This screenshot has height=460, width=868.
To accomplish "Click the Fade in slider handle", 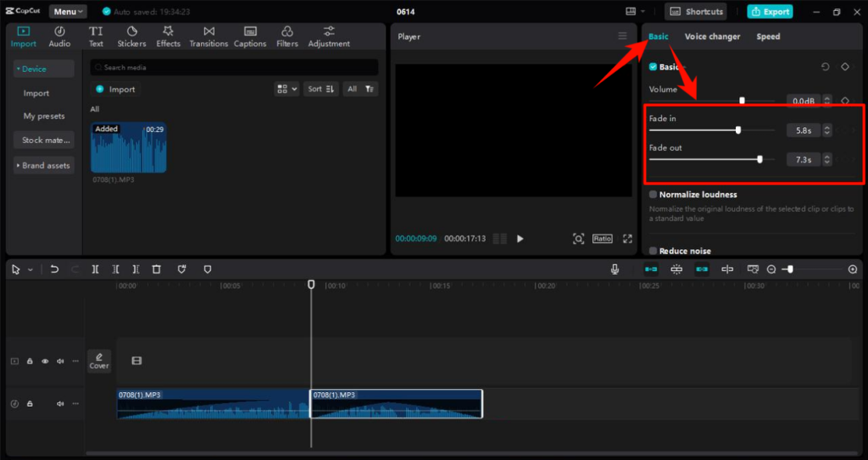I will tap(738, 130).
